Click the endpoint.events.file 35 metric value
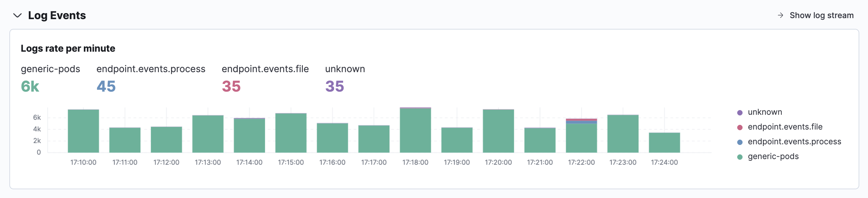 [x=231, y=87]
